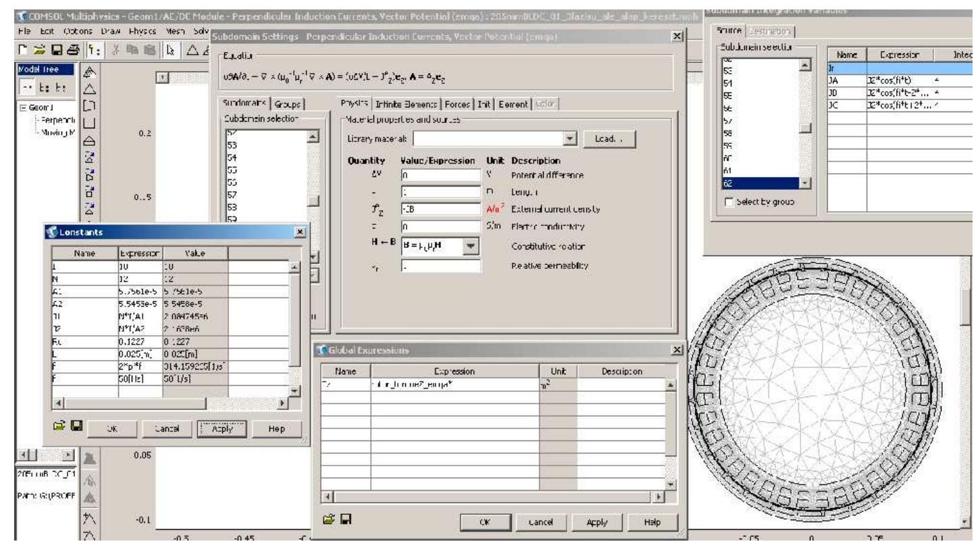Click the Load... button for library material
Viewport: 980px width, 550px height.
click(x=610, y=139)
